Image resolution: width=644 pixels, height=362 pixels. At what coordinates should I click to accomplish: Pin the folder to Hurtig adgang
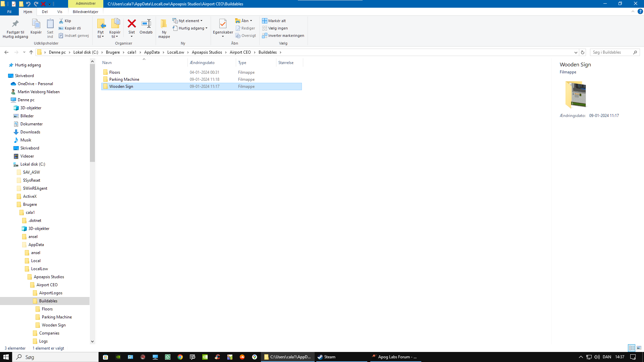pyautogui.click(x=15, y=29)
